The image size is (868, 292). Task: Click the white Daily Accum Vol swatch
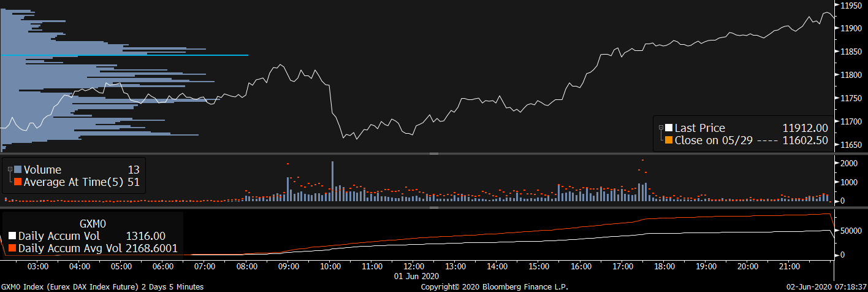[12, 236]
